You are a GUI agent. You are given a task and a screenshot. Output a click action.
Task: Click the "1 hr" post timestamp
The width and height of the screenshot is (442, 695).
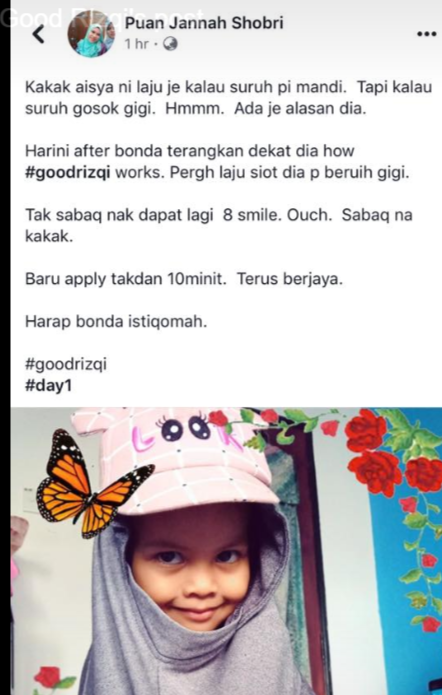137,44
